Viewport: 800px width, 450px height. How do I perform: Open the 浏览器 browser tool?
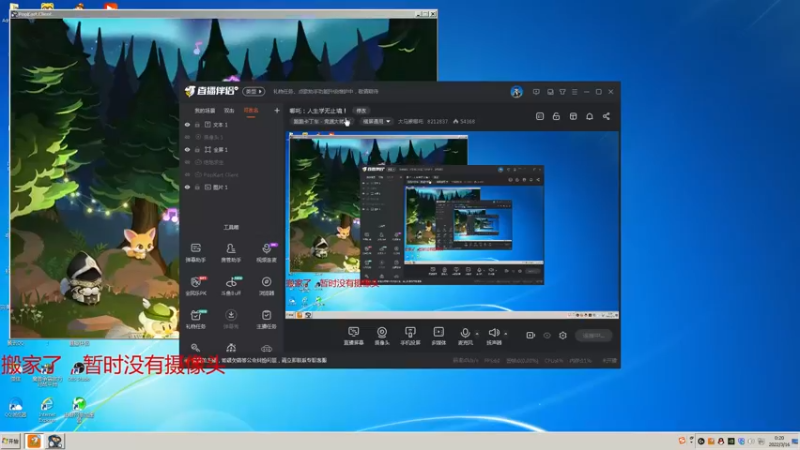(x=266, y=286)
